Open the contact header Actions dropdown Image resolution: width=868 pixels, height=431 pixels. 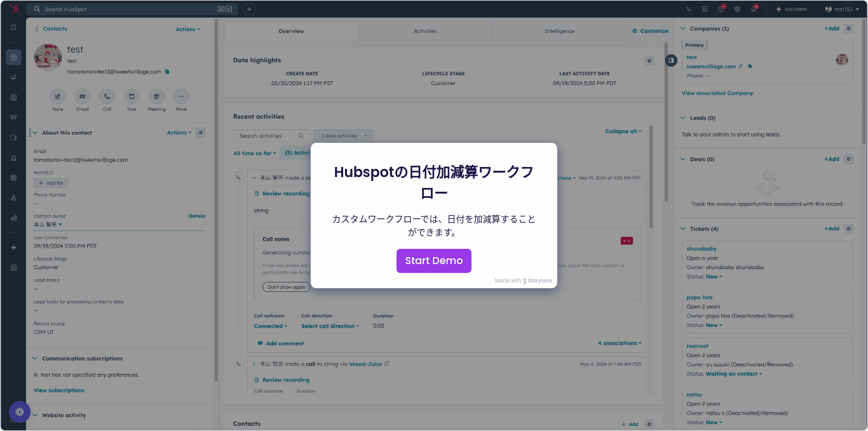tap(187, 29)
